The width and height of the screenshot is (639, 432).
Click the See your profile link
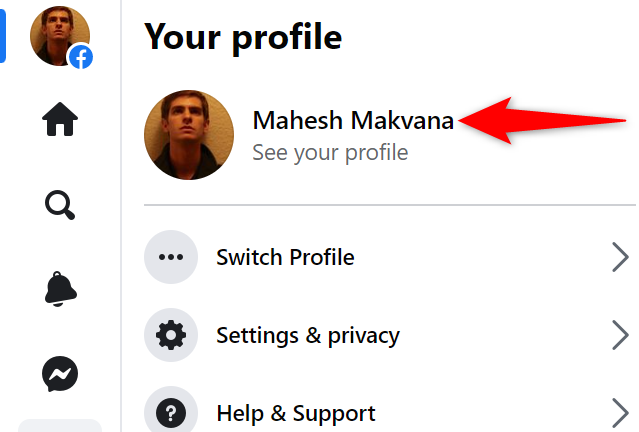pyautogui.click(x=330, y=153)
